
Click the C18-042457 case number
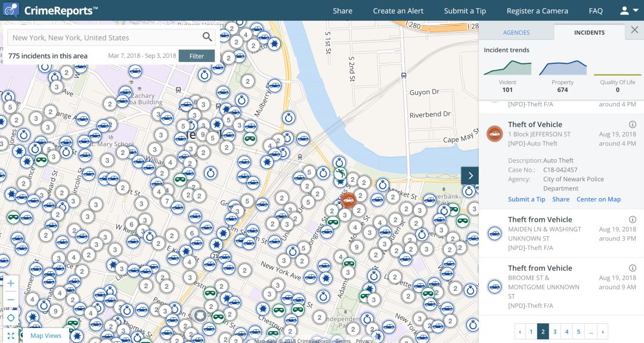[560, 169]
